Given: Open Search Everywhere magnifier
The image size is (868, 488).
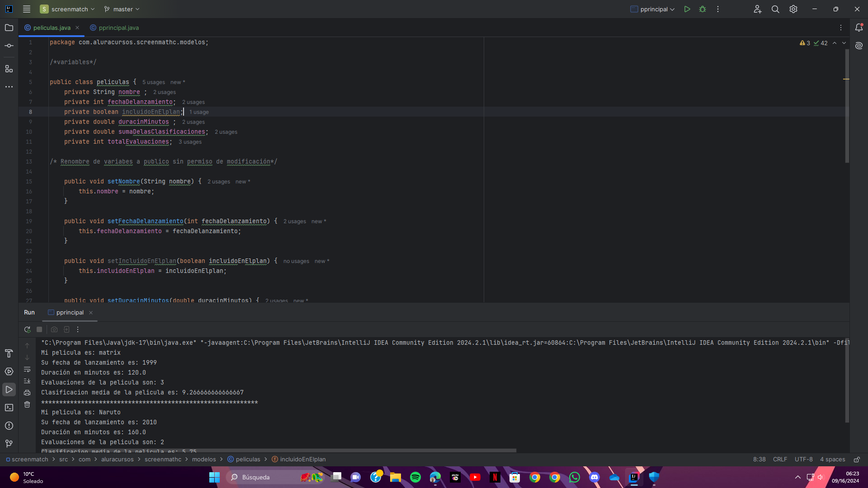Looking at the screenshot, I should 775,9.
